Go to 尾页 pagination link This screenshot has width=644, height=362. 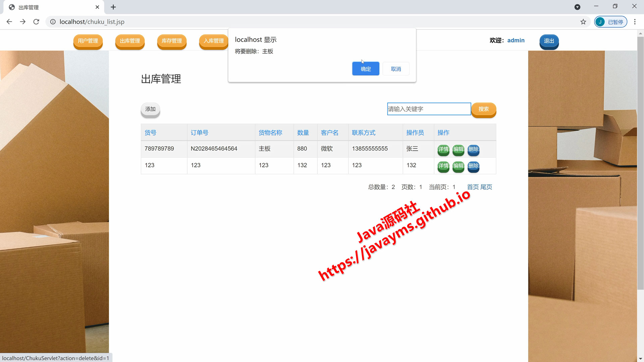click(486, 187)
